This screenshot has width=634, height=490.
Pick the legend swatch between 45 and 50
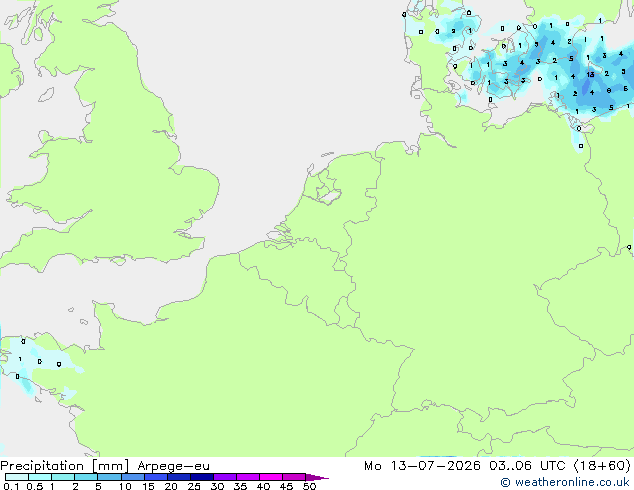[x=294, y=477]
